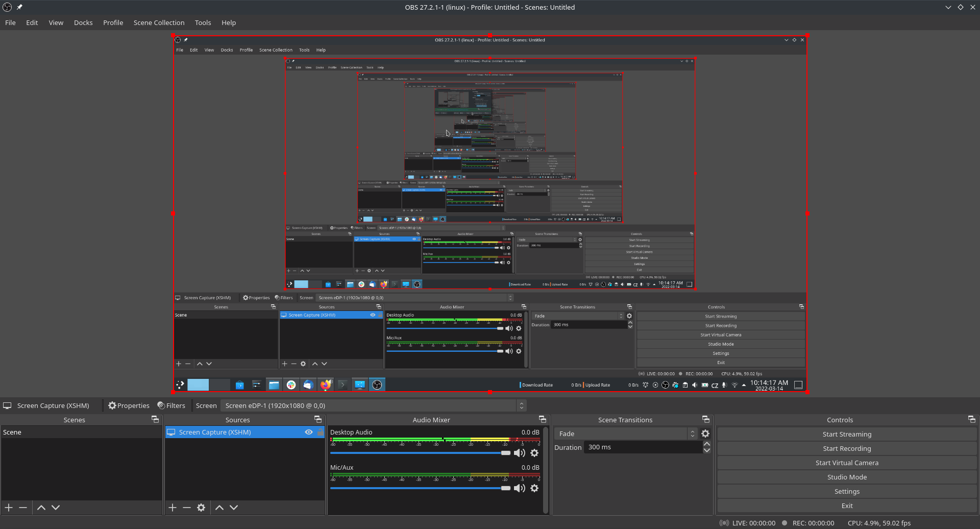The width and height of the screenshot is (980, 529).
Task: Pop out the main Scene Transitions dock
Action: pos(706,419)
